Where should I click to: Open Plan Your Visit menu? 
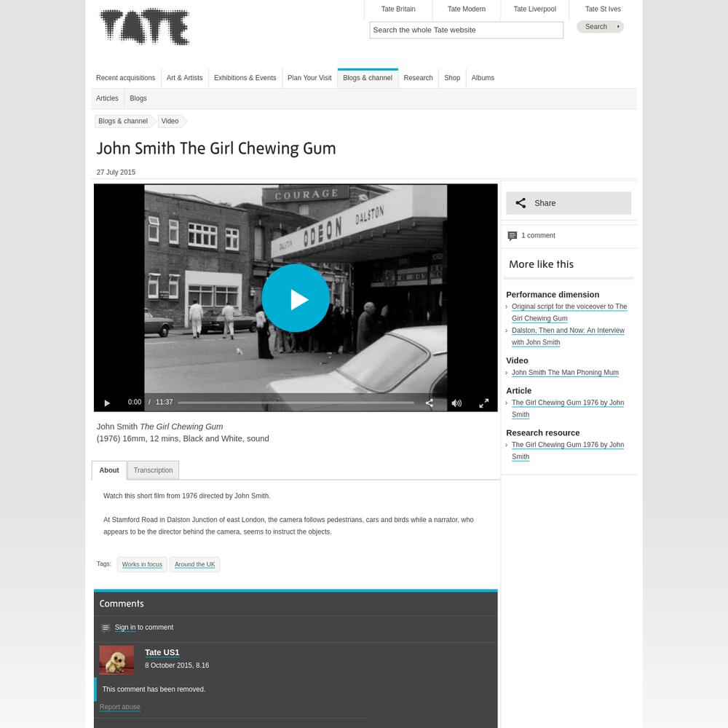click(x=309, y=78)
